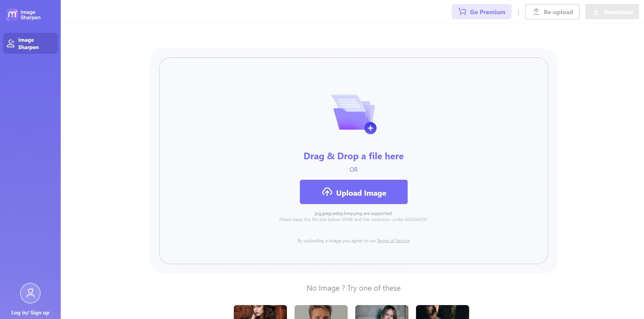
Task: Open the Terms of Service link
Action: pos(393,240)
